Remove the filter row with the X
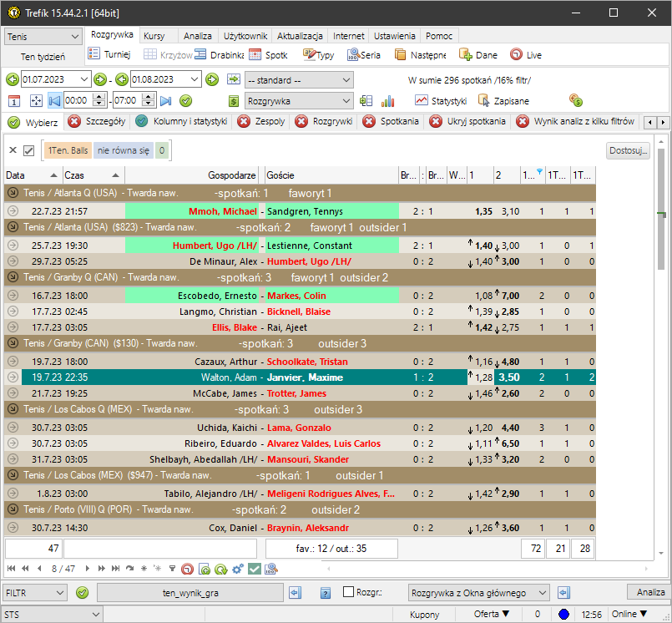 [13, 150]
